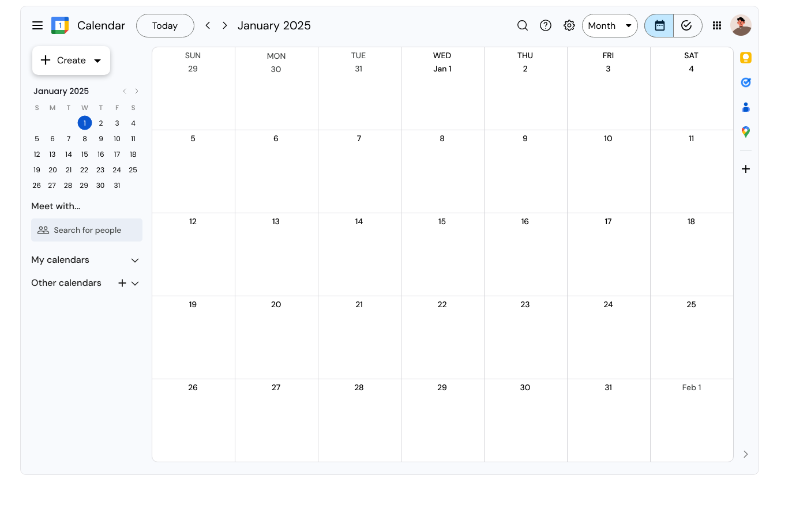Open Contacts in side panel
Screen dimensions: 796x532
click(x=746, y=107)
